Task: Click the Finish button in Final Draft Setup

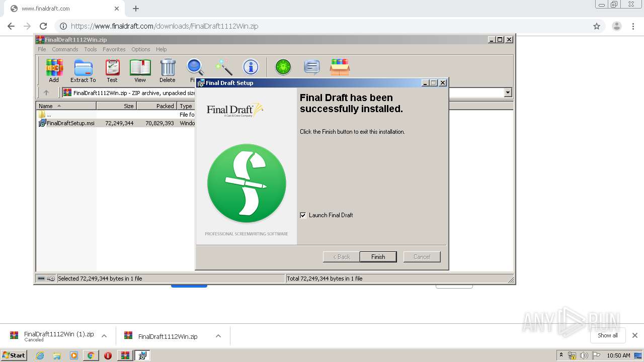Action: pyautogui.click(x=378, y=257)
